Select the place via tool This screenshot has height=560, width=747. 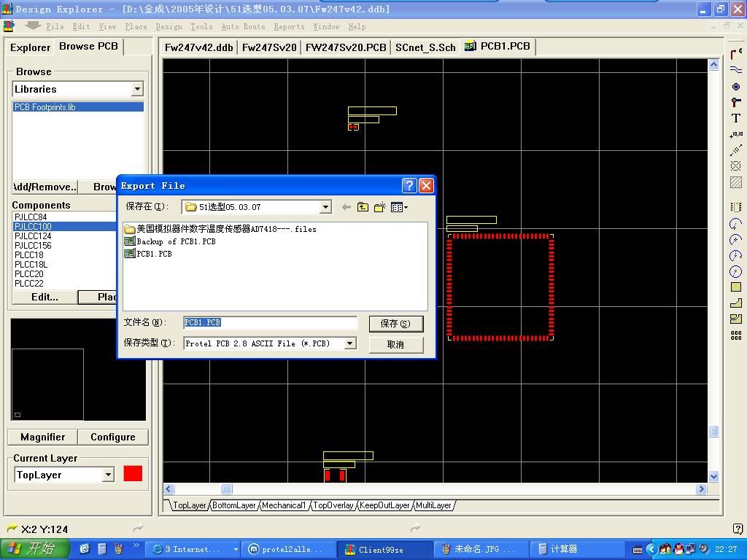[x=736, y=87]
